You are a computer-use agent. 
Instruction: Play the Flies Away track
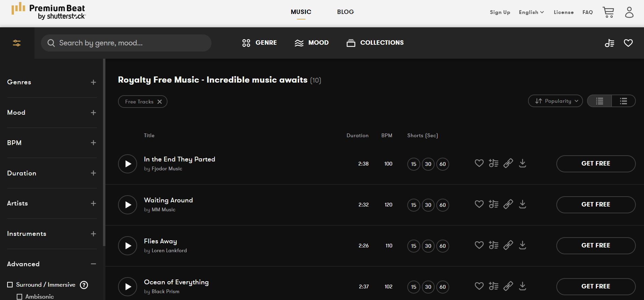click(x=128, y=246)
